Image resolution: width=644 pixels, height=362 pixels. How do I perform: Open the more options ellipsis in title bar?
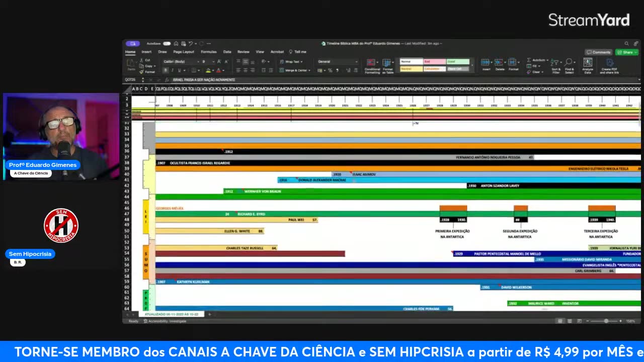(x=208, y=44)
